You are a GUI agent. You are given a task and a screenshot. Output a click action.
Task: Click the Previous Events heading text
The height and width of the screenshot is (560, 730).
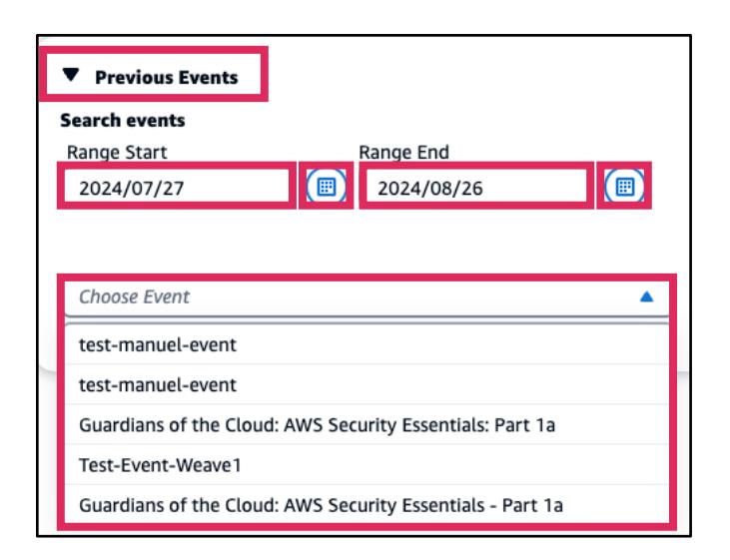167,78
